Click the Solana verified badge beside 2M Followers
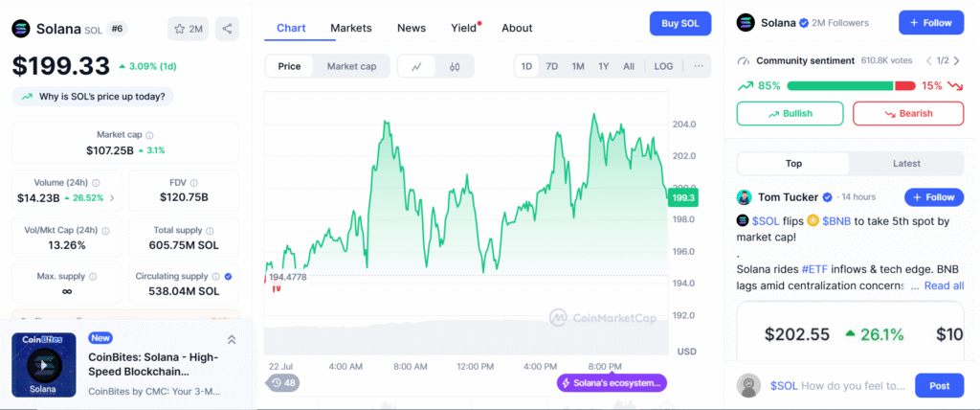980x410 pixels. click(x=802, y=23)
